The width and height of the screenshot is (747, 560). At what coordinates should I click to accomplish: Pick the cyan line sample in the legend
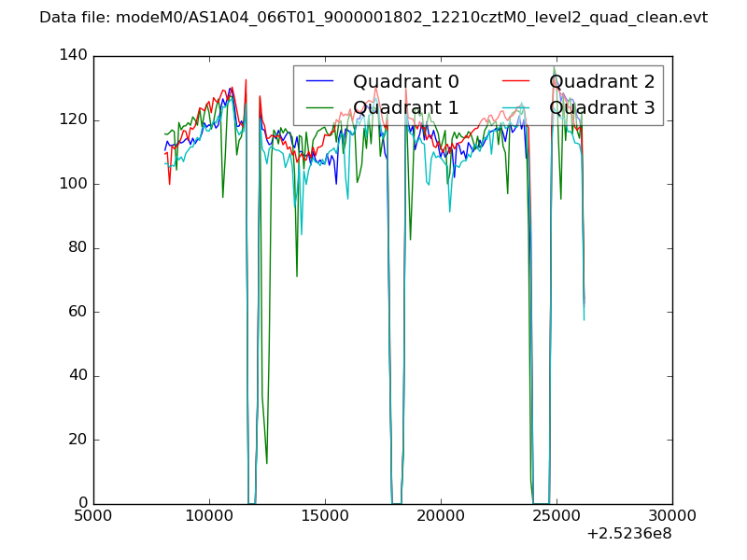(516, 107)
